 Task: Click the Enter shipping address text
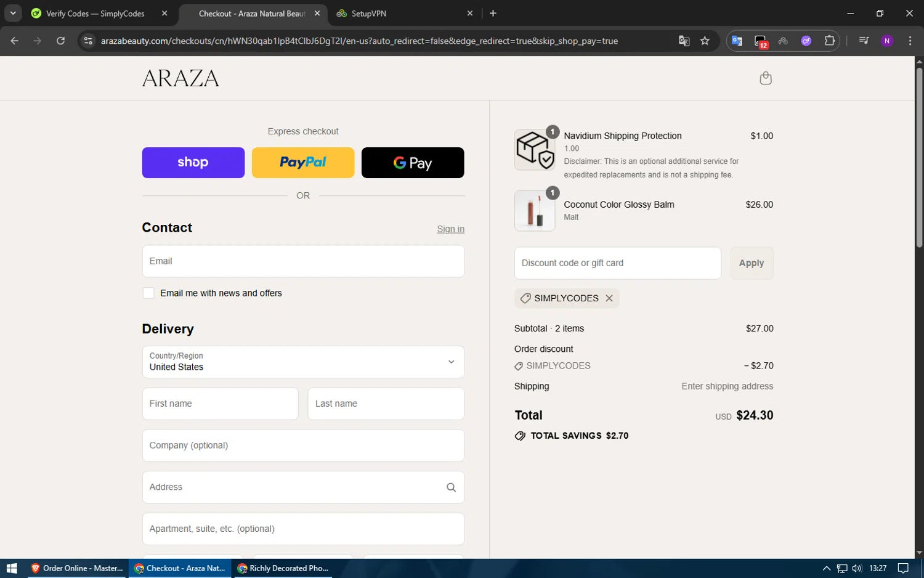pyautogui.click(x=727, y=386)
